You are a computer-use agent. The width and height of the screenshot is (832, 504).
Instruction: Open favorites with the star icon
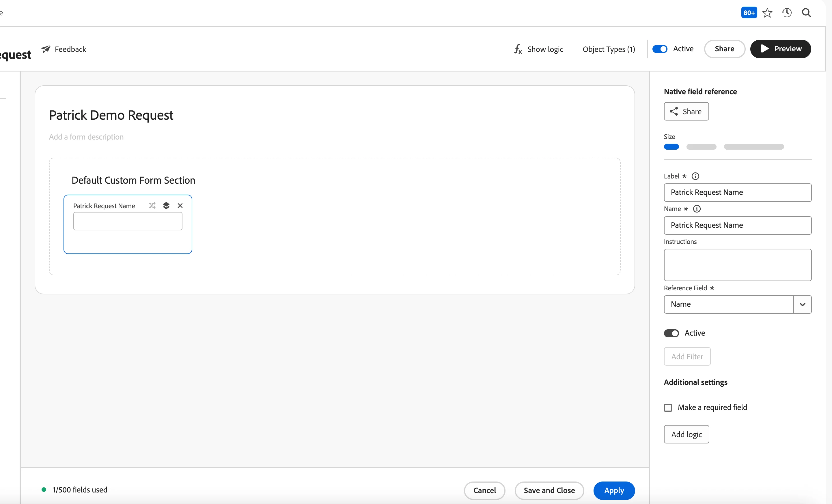point(767,12)
